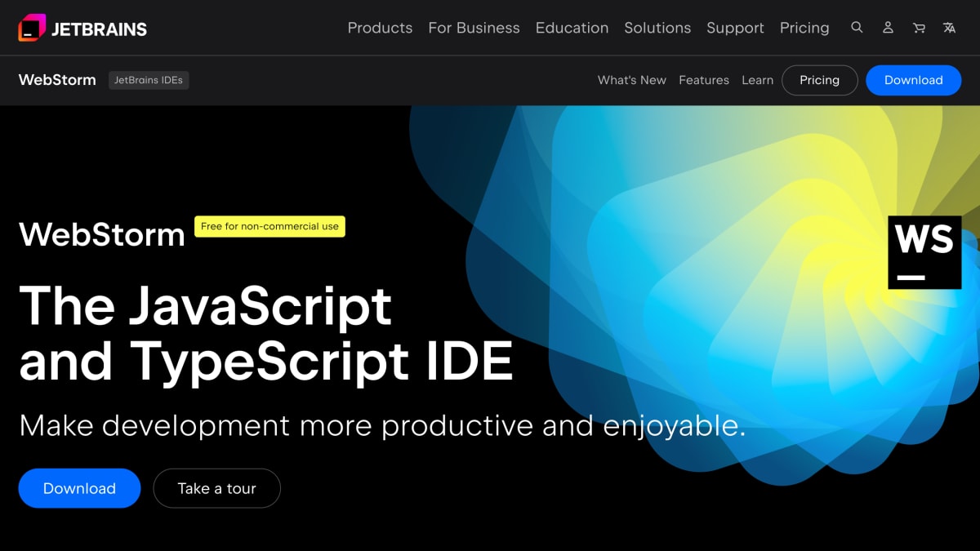980x551 pixels.
Task: Open the Products menu
Action: point(380,28)
